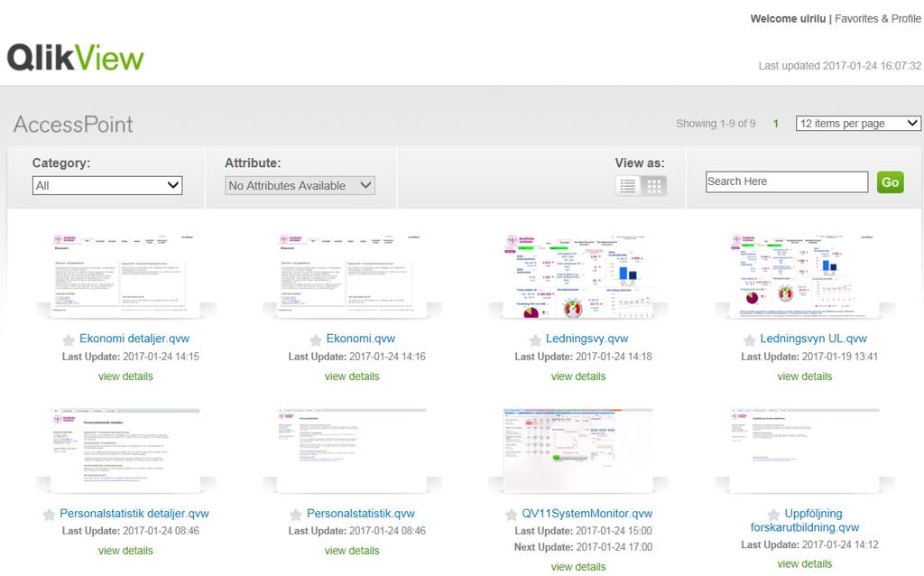This screenshot has height=576, width=924.
Task: View details under Uppföljning forskarutbildning.qvw
Action: tap(804, 564)
